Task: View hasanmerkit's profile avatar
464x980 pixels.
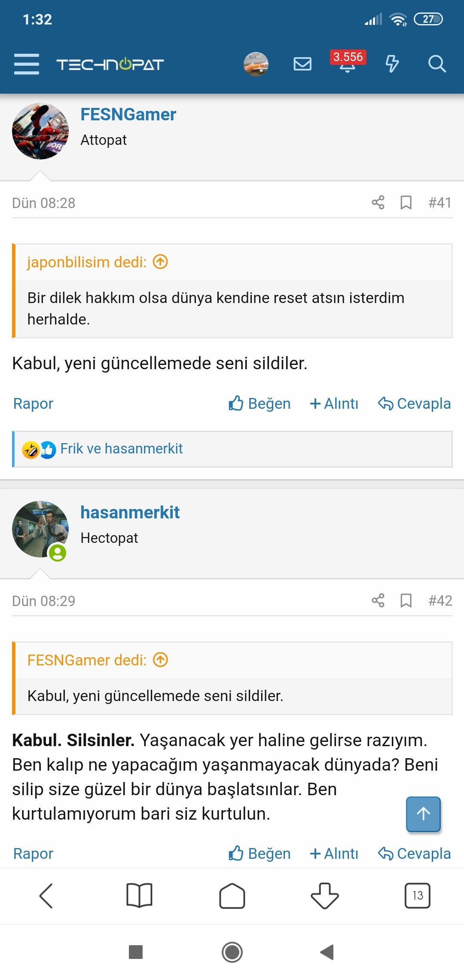Action: 40,529
